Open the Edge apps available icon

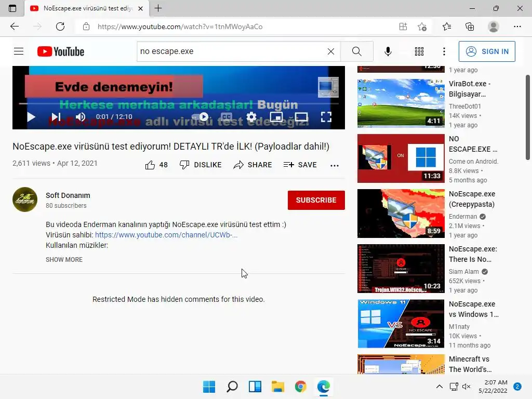click(403, 26)
